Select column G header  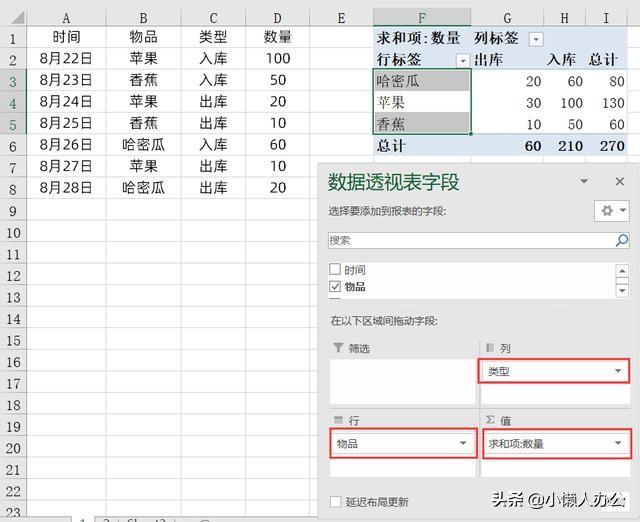(x=507, y=18)
